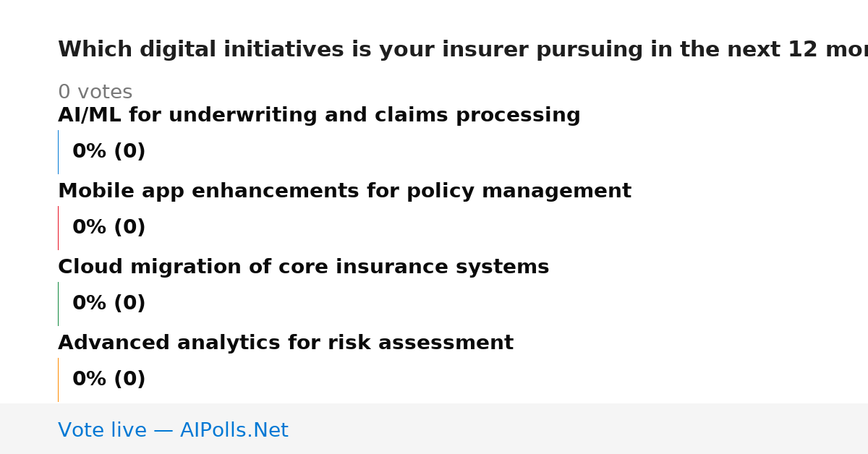
Task: Click the 0% (0) result for Mobile app option
Action: [x=109, y=228]
